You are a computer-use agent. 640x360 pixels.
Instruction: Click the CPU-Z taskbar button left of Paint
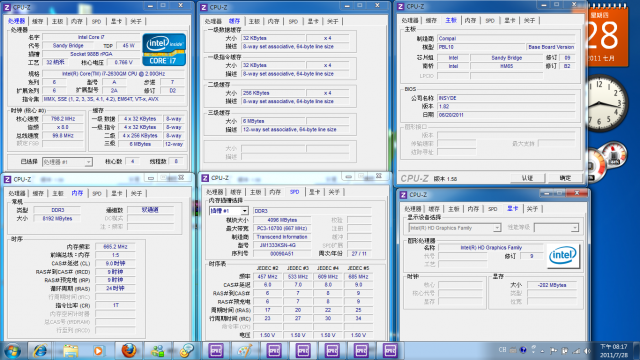click(x=216, y=350)
